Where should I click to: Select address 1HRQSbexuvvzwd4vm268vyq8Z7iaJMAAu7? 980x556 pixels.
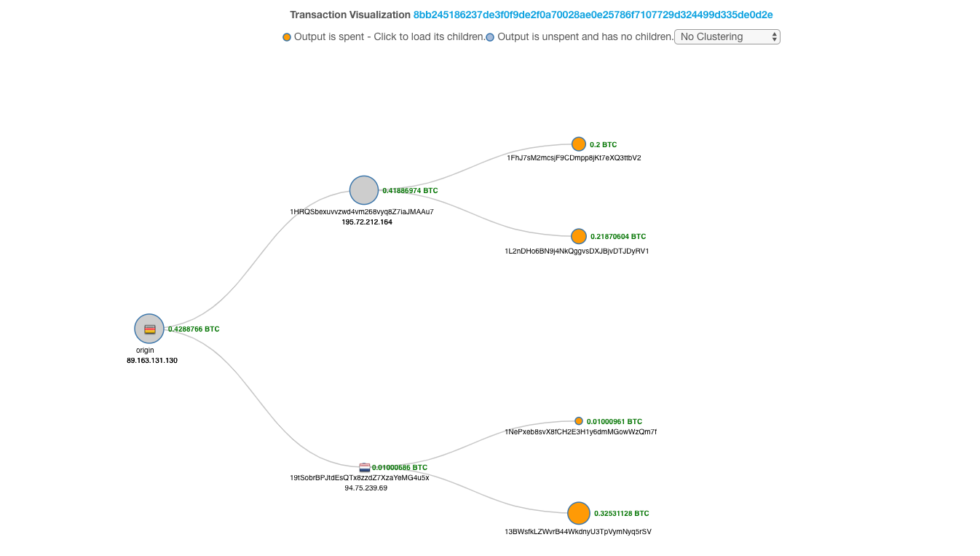pyautogui.click(x=362, y=211)
